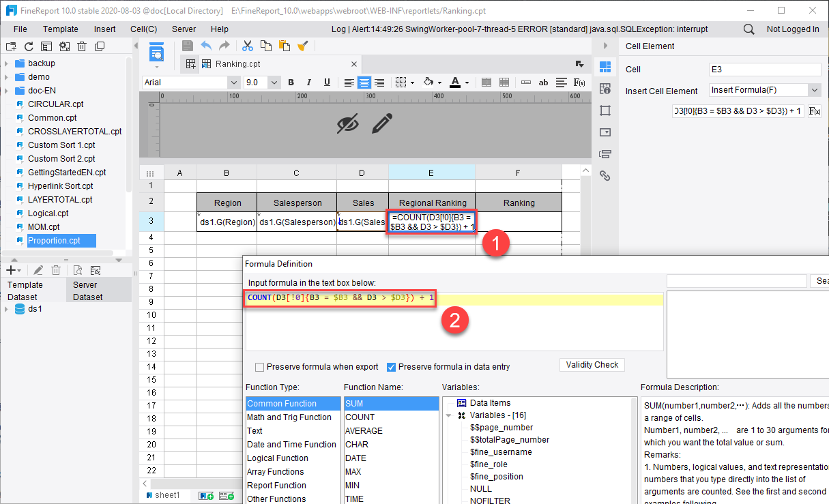Click the trash Delete icon above file tree
Viewport: 829px width, 504px height.
82,46
